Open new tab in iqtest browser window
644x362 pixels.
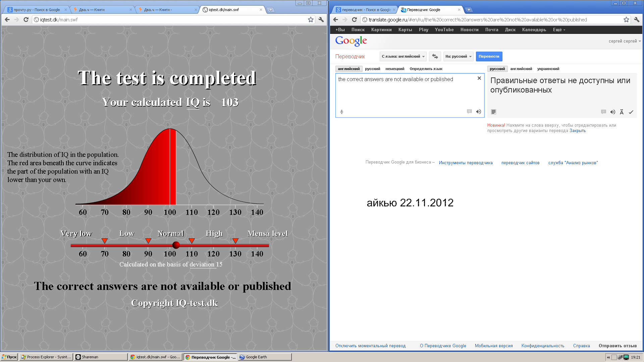tap(271, 10)
